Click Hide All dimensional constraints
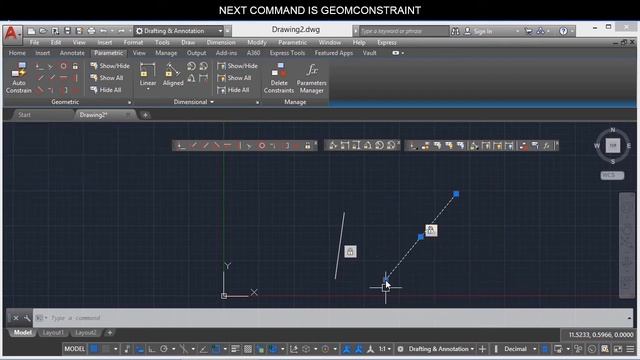 [233, 90]
